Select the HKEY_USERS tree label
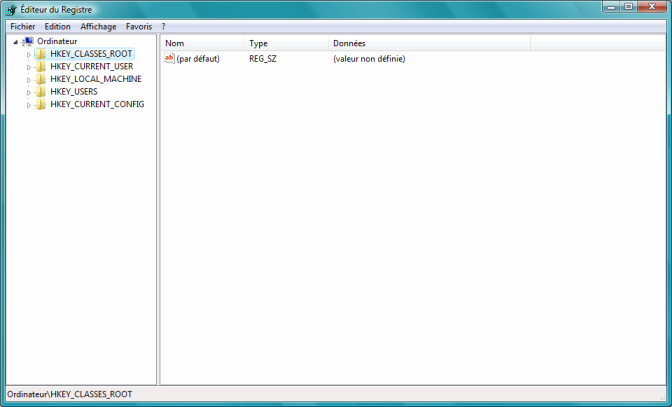This screenshot has width=672, height=407. pos(74,92)
